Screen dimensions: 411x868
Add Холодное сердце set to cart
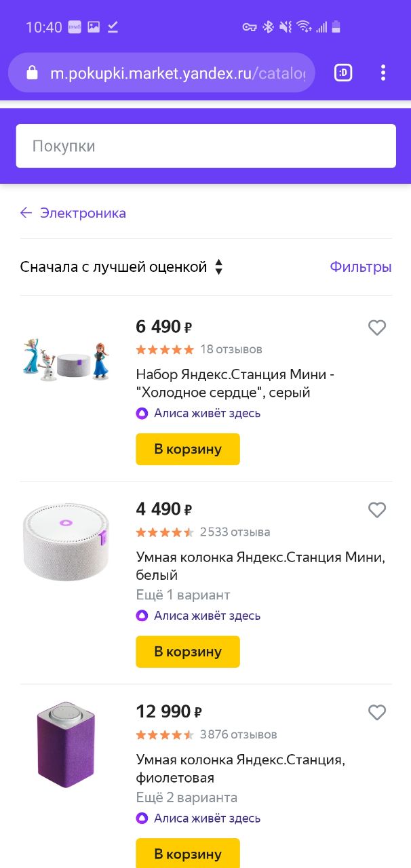[x=188, y=449]
